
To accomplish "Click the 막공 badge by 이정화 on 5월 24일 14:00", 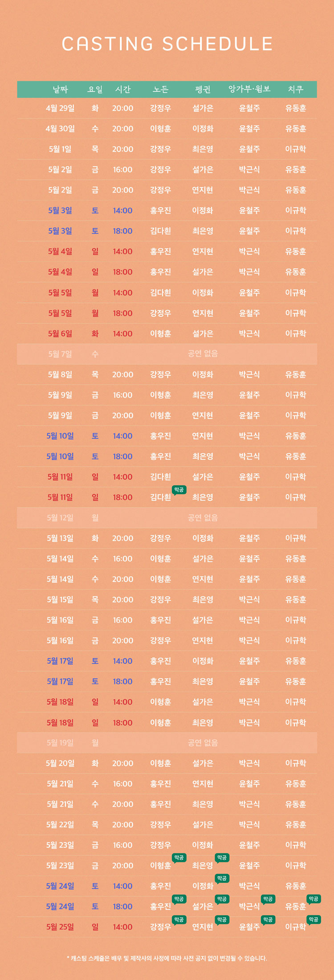I will pyautogui.click(x=222, y=878).
